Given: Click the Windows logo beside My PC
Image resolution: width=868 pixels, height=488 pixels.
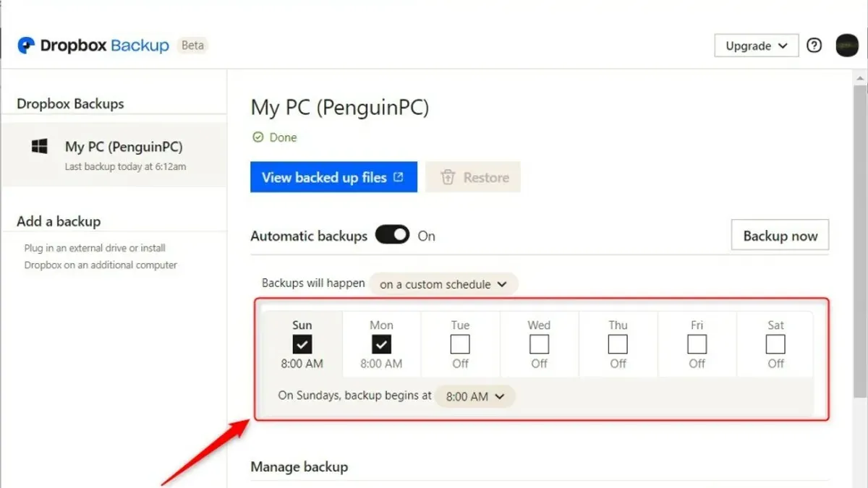Looking at the screenshot, I should (39, 147).
